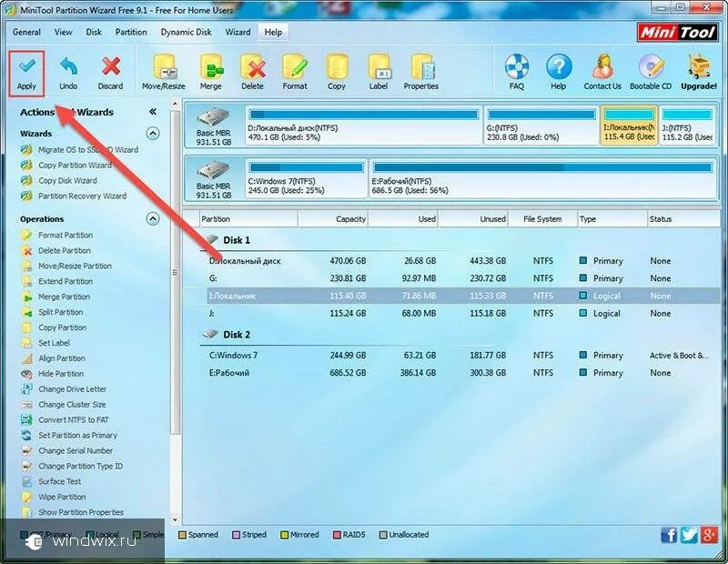Launch the Bootable CD builder

(x=651, y=73)
